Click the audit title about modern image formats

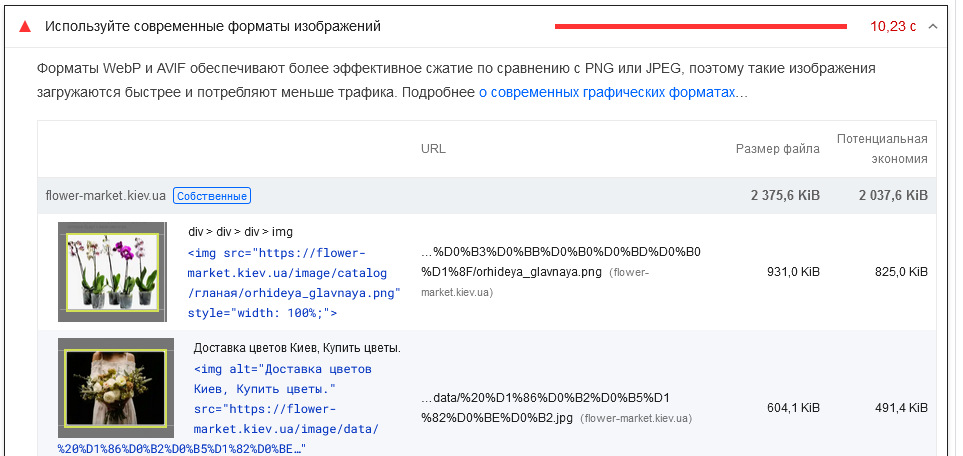[212, 27]
